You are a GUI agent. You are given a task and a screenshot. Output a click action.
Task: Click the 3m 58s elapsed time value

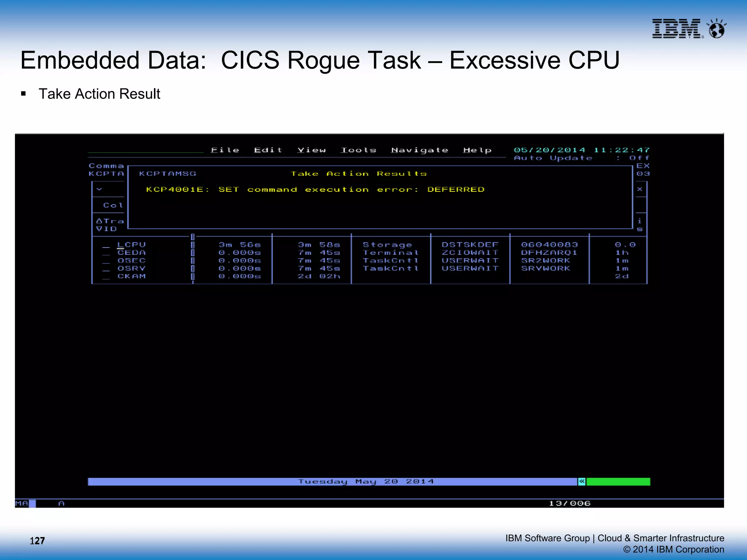(x=319, y=245)
